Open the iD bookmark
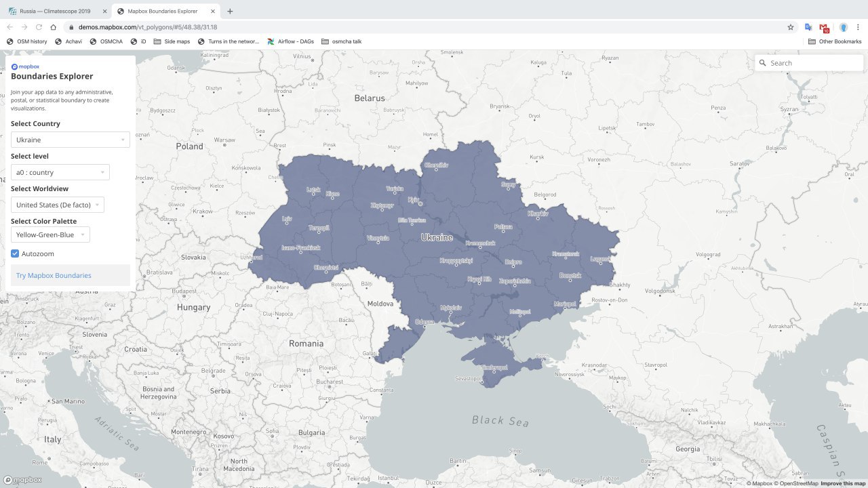This screenshot has height=488, width=868. (x=138, y=41)
